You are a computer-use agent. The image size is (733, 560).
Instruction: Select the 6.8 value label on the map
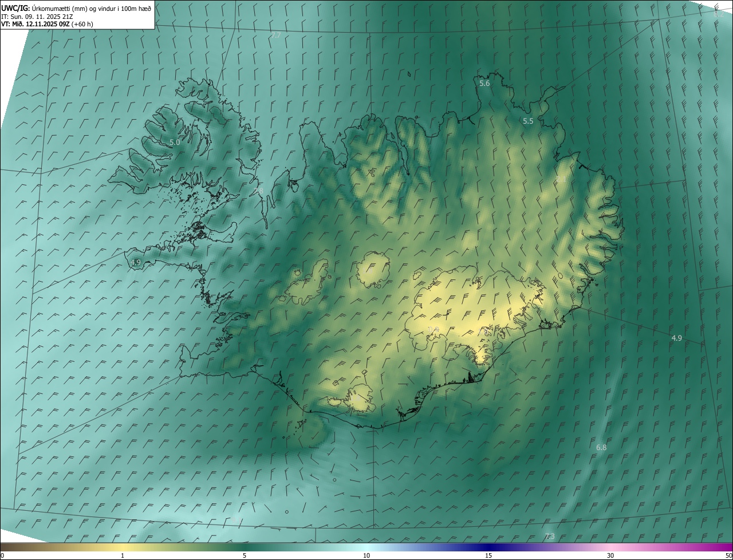coord(601,447)
